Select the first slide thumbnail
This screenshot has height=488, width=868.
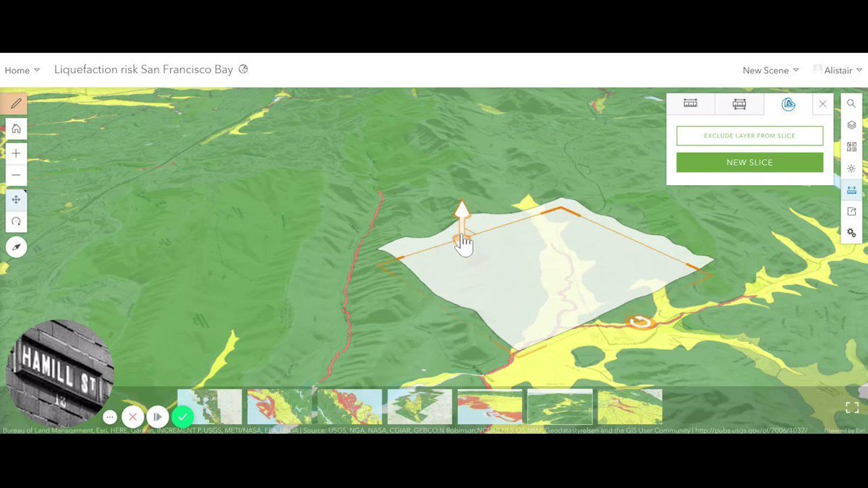point(210,406)
